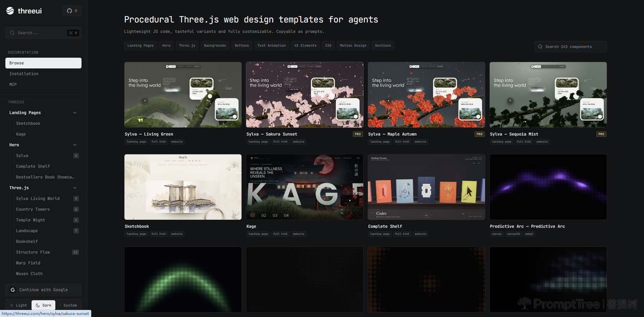Open Sylva — Sequoia Mist thumbnail
This screenshot has width=644, height=317.
[x=548, y=95]
